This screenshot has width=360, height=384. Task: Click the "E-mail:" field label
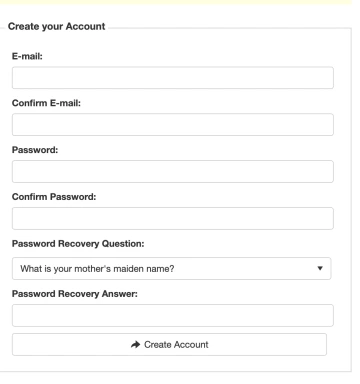tap(27, 56)
